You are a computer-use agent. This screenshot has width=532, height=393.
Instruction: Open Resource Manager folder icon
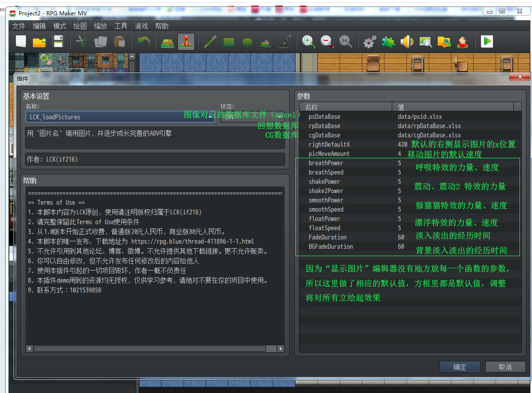click(444, 42)
